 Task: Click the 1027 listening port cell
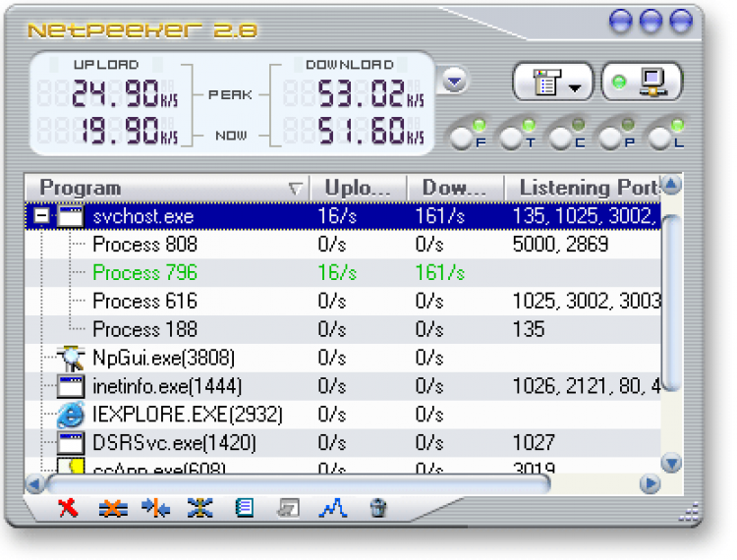click(534, 442)
